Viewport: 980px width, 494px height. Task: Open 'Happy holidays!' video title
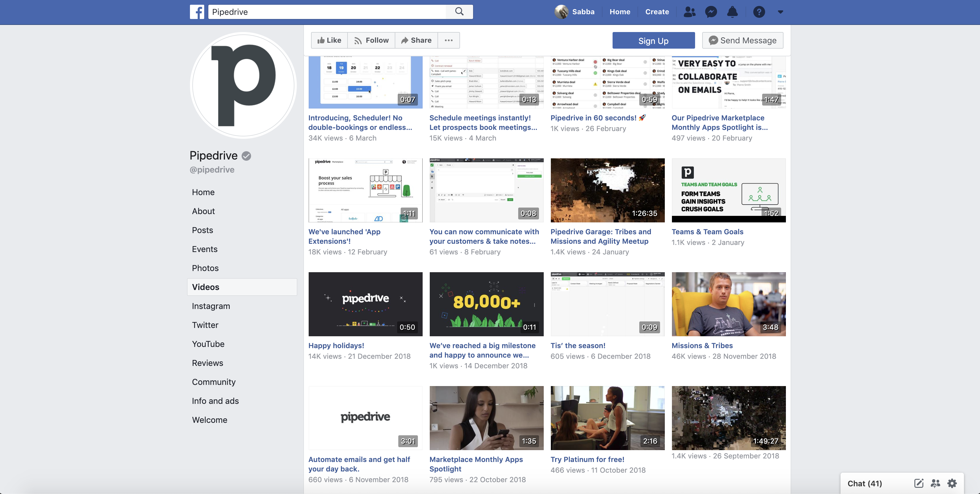(x=336, y=346)
